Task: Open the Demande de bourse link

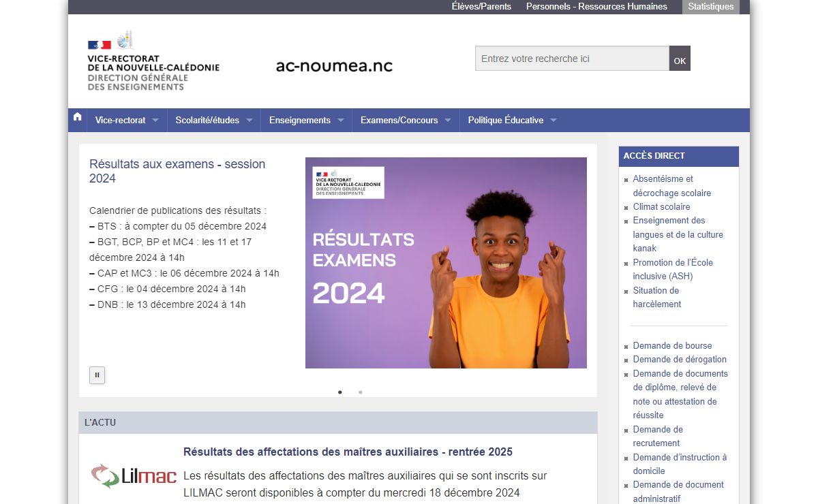Action: [x=672, y=345]
